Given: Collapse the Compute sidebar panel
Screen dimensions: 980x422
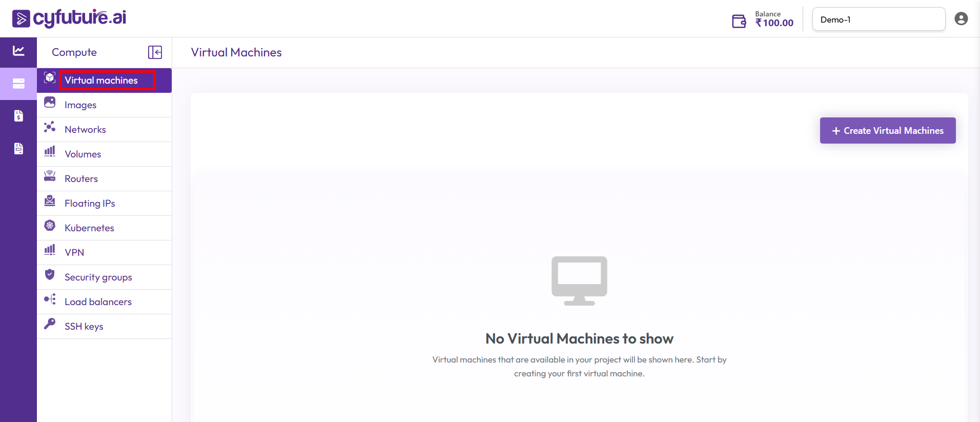Looking at the screenshot, I should point(155,52).
